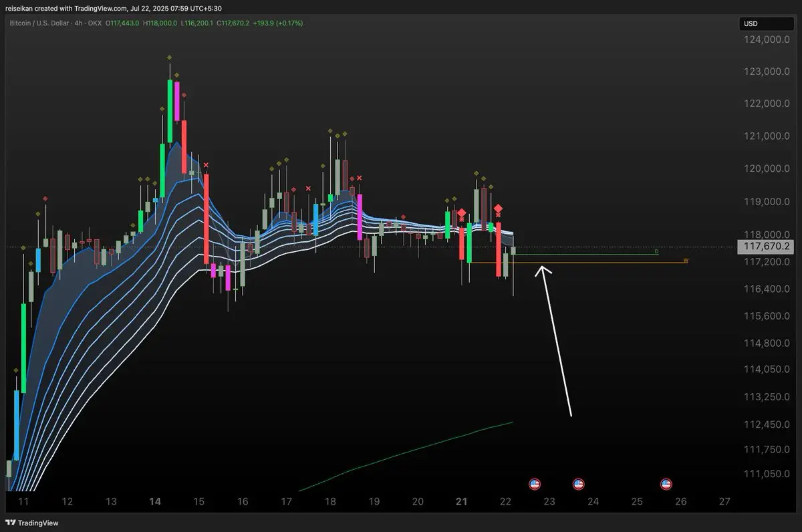Select the orange weekly horizontal level line

click(579, 263)
